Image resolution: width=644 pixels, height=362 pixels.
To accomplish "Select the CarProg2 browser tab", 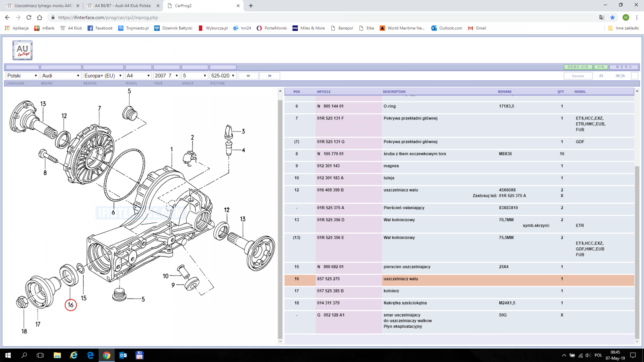I will tap(203, 6).
